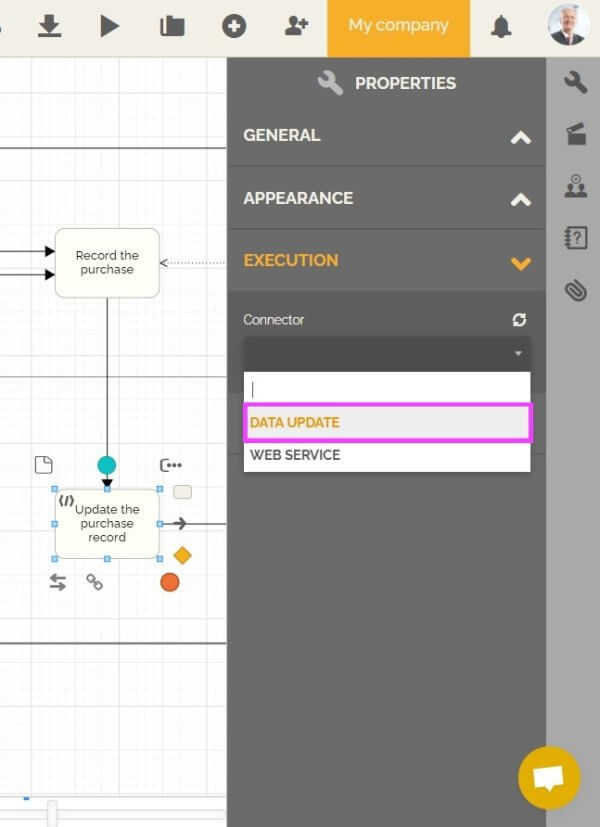Viewport: 600px width, 827px height.
Task: Click the download icon in top toolbar
Action: pos(49,26)
